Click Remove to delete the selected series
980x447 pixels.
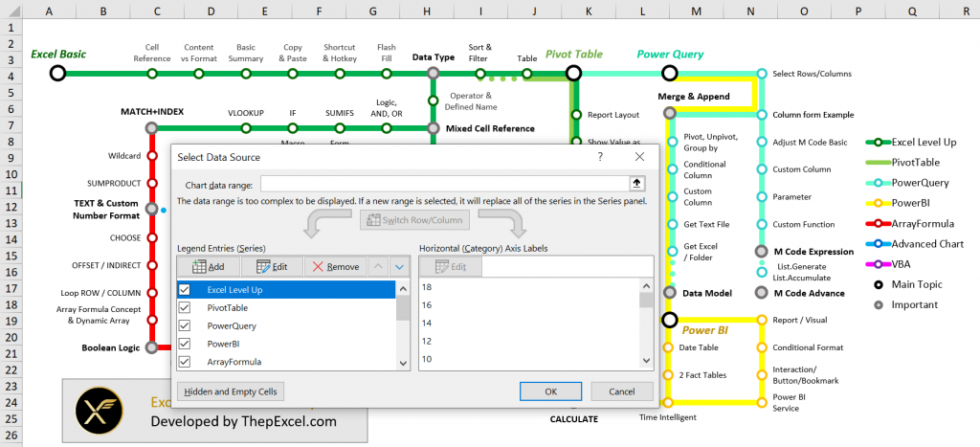(336, 267)
